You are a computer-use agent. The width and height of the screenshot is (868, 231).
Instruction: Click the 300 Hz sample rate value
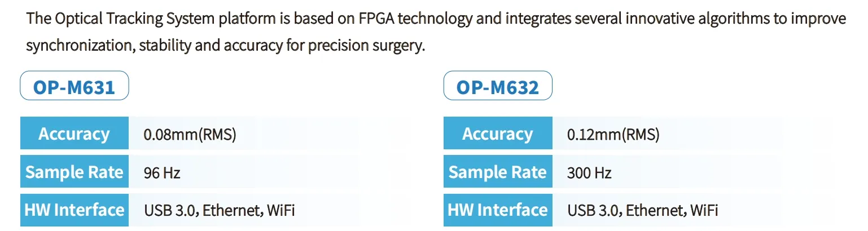click(589, 173)
